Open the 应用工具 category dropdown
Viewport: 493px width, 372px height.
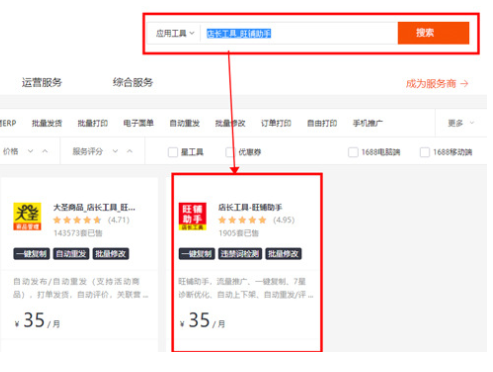tap(174, 33)
